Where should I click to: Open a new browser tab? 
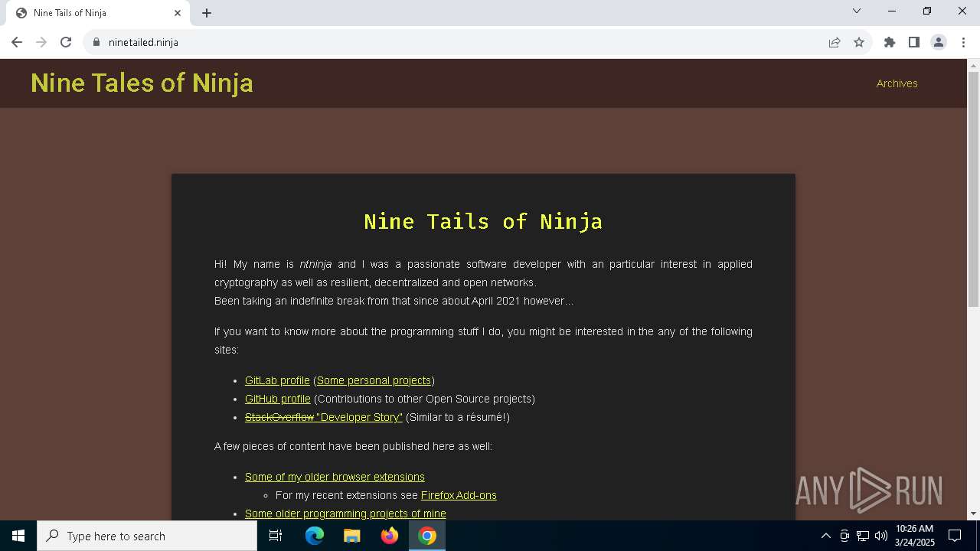point(207,13)
